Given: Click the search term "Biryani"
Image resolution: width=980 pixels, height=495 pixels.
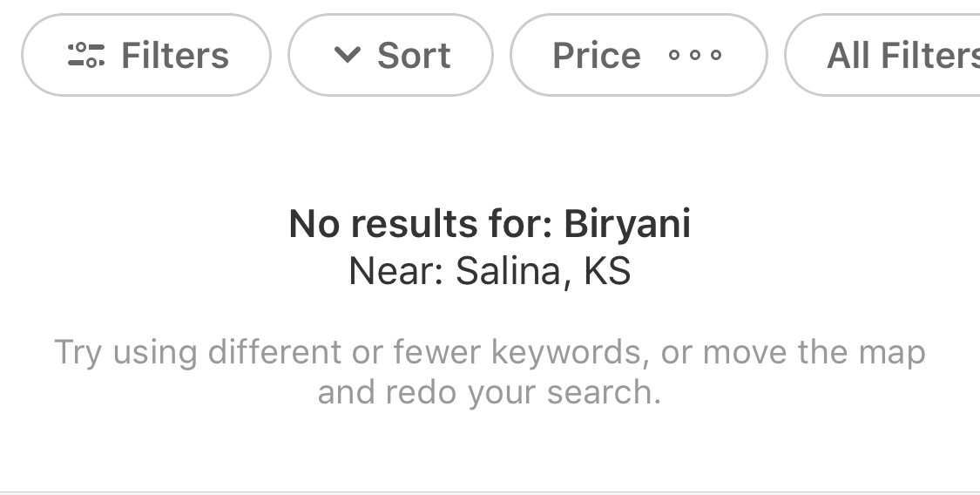Looking at the screenshot, I should [x=627, y=224].
